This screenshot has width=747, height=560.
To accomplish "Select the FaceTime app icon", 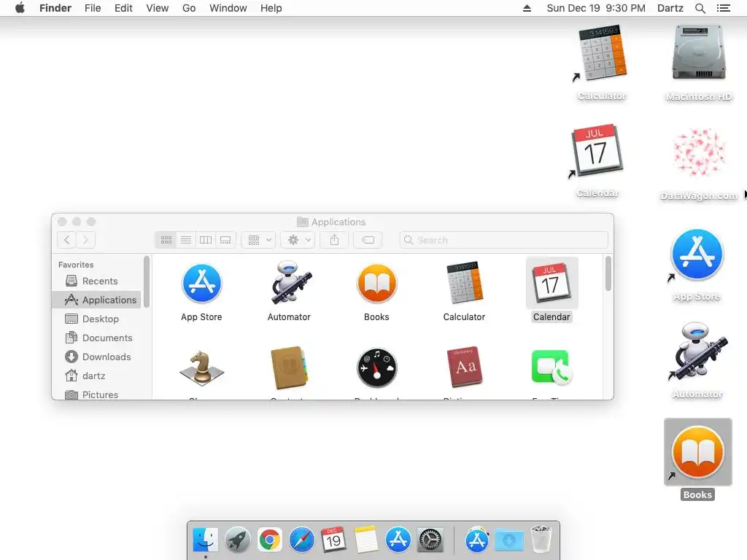I will [x=551, y=367].
